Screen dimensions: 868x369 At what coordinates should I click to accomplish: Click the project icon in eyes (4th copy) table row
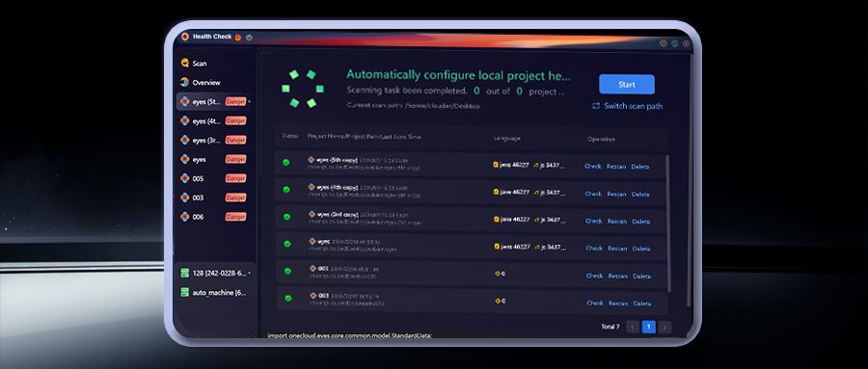[x=312, y=187]
